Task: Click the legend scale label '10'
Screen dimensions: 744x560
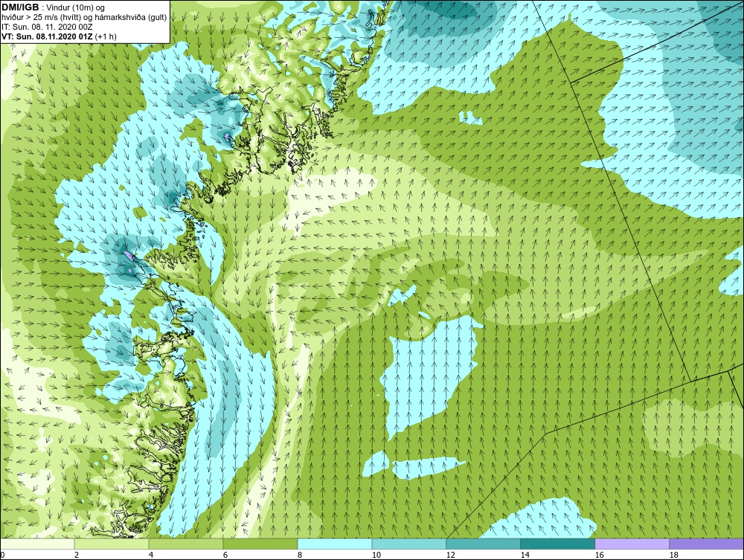Action: [376, 555]
